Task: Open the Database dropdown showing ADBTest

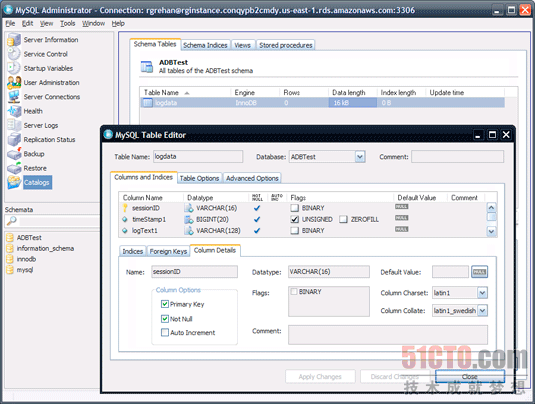Action: (360, 157)
